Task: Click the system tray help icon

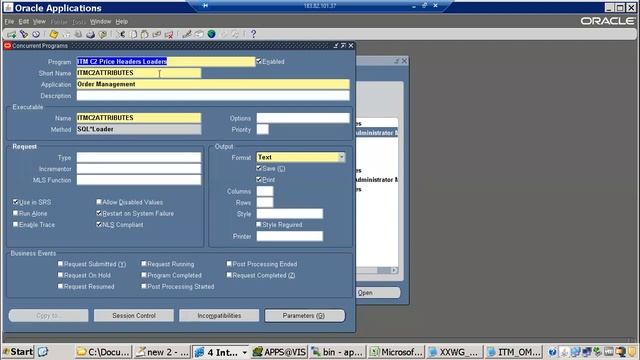Action: click(x=552, y=352)
